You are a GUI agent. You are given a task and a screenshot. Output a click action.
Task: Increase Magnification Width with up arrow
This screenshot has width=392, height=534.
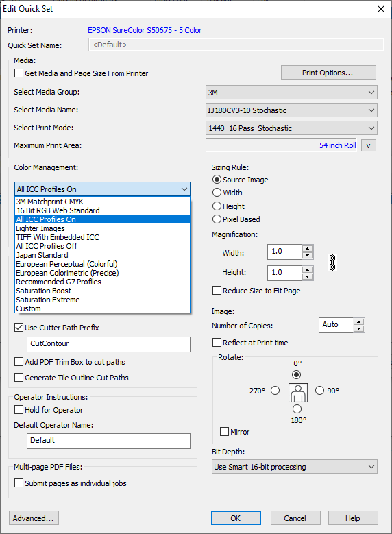point(307,249)
